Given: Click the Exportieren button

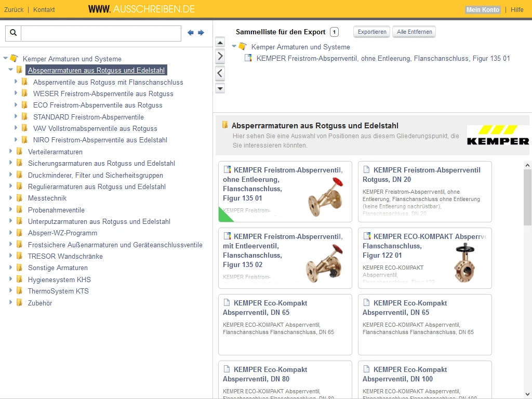Looking at the screenshot, I should pyautogui.click(x=371, y=32).
